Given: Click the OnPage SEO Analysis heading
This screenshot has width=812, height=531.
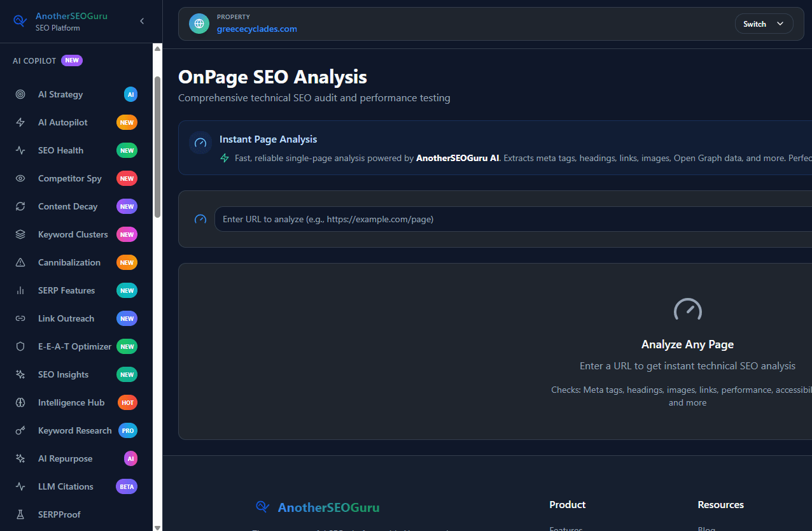Looking at the screenshot, I should tap(272, 77).
